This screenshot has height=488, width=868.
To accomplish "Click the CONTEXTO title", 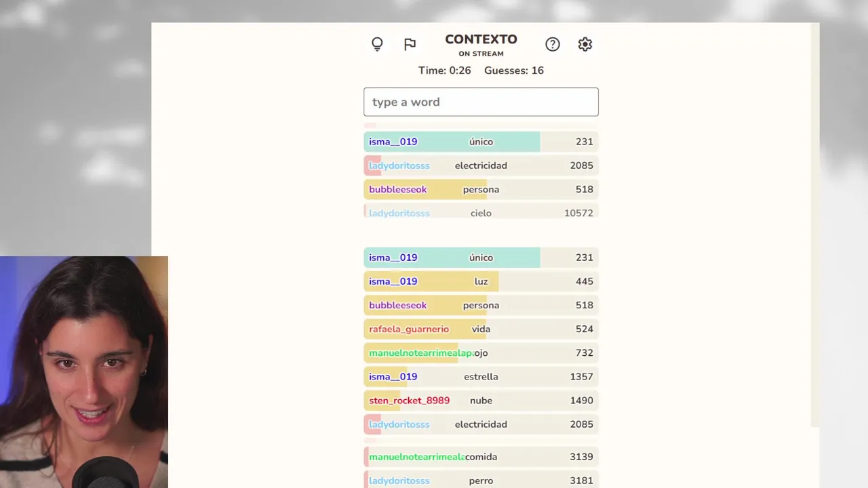I will tap(481, 39).
